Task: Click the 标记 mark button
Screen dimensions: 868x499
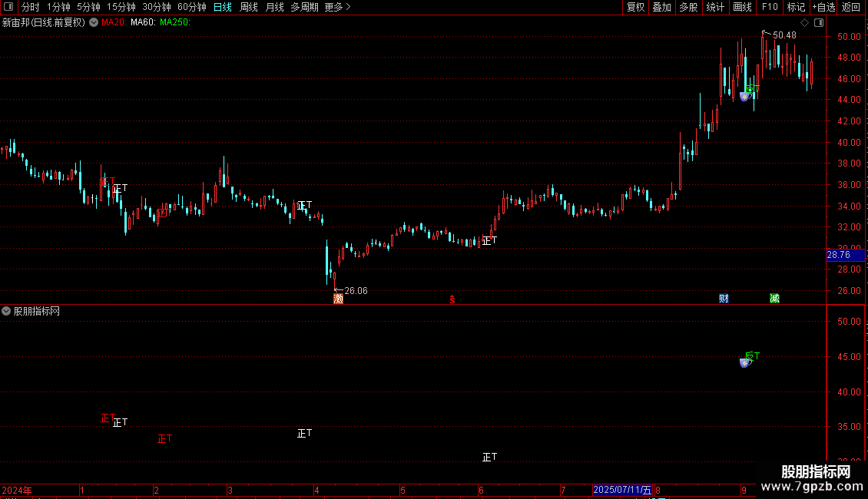Action: tap(796, 7)
